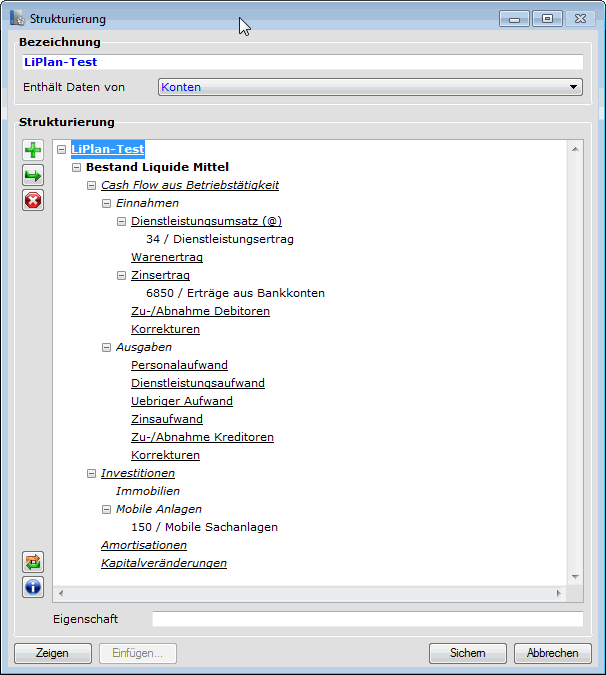Click the Abbrechen button
The width and height of the screenshot is (606, 675).
[x=552, y=653]
